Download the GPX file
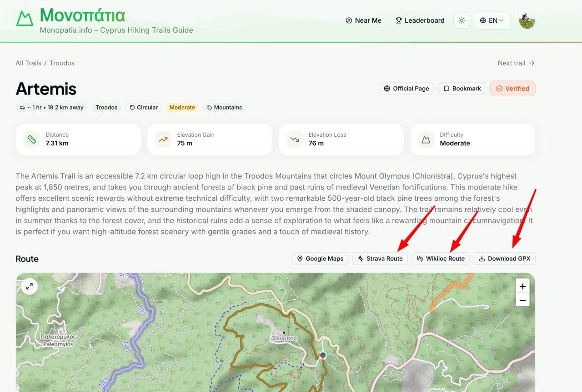 [x=504, y=258]
